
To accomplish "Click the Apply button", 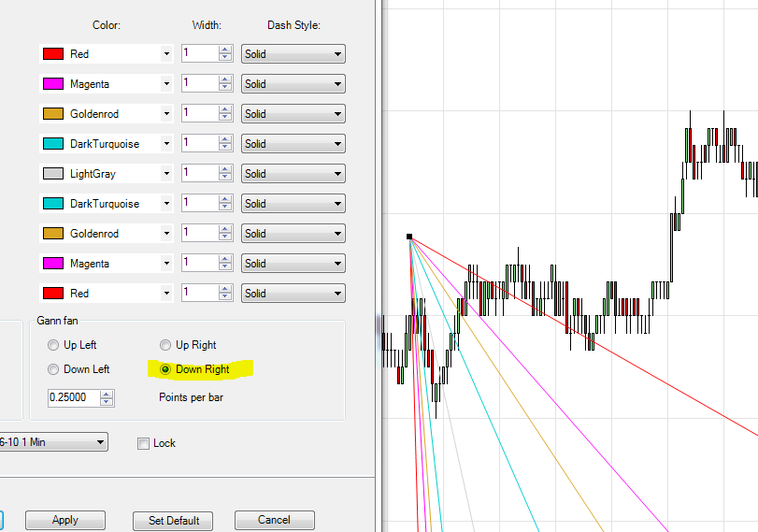I will (x=65, y=520).
